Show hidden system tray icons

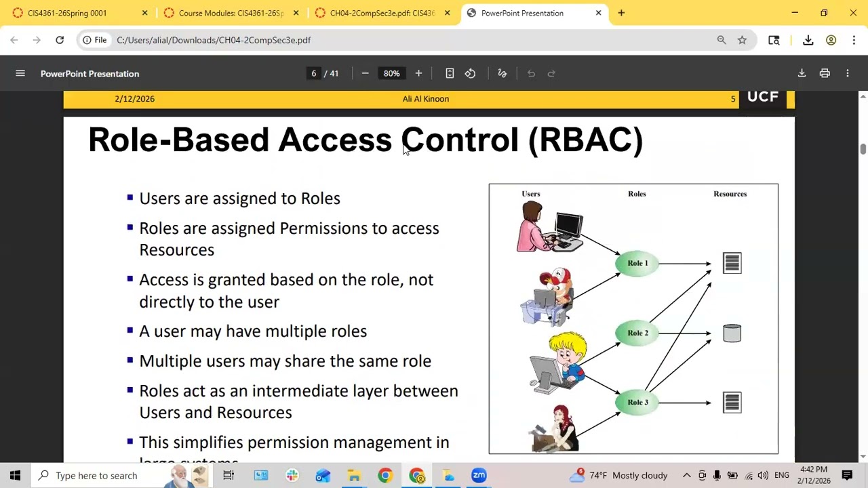(x=686, y=475)
